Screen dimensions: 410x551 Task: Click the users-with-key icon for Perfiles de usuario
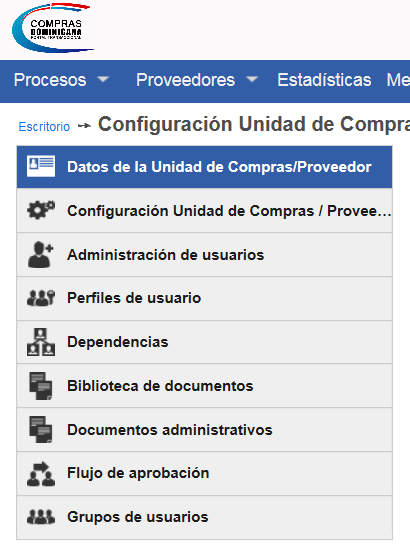[x=41, y=298]
